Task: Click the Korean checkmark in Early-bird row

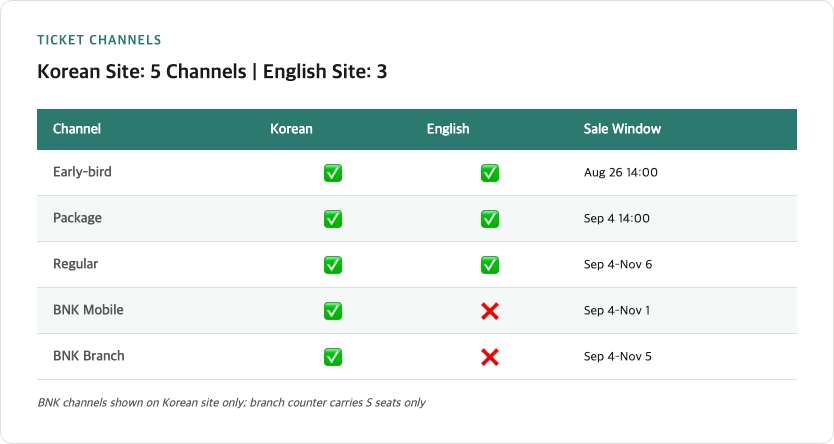Action: pyautogui.click(x=333, y=173)
